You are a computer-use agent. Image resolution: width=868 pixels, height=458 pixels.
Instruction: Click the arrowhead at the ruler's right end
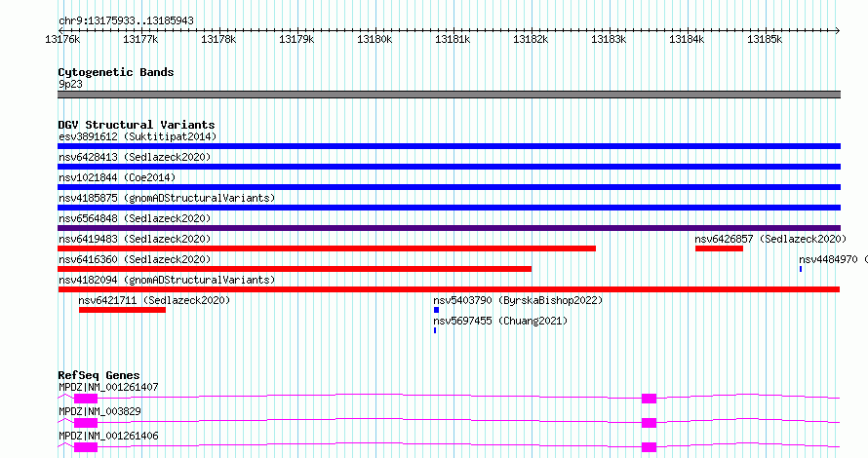tap(838, 30)
